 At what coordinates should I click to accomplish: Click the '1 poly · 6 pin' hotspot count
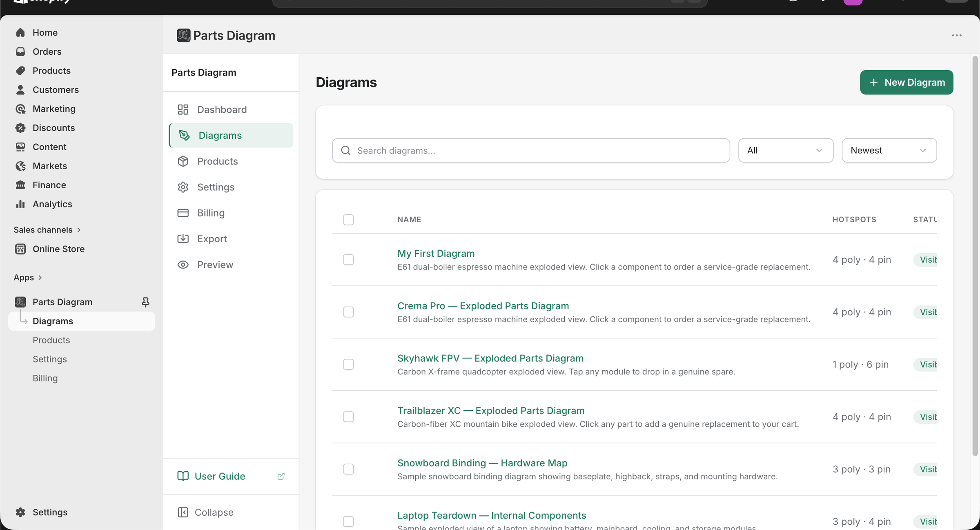(x=860, y=364)
